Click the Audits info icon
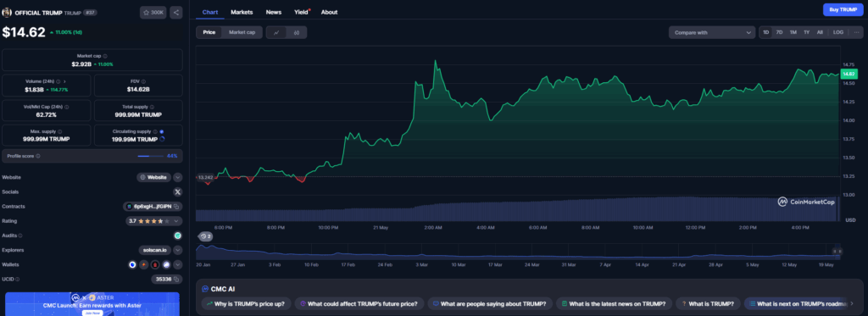 (20, 236)
